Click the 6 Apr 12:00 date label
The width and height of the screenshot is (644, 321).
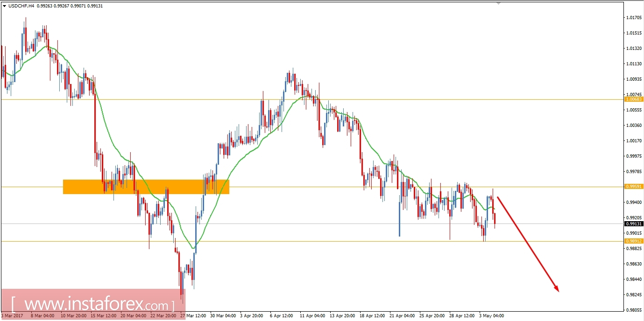point(282,316)
